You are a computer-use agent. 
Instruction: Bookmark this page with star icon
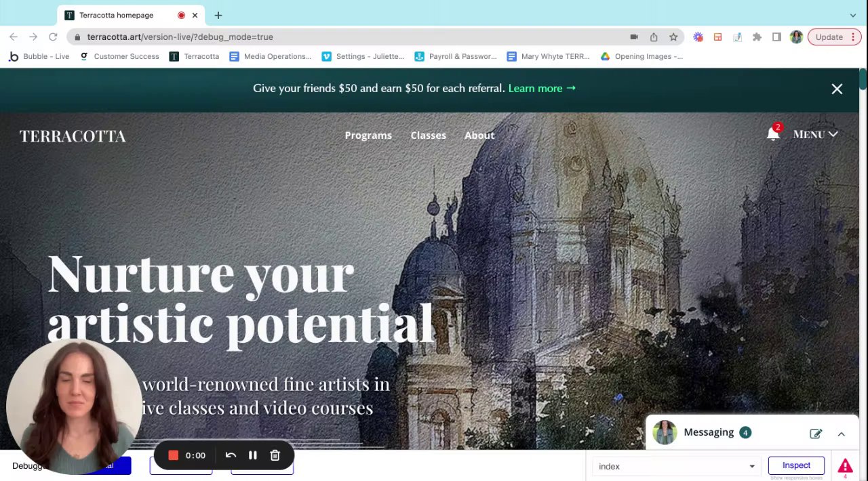(x=673, y=37)
